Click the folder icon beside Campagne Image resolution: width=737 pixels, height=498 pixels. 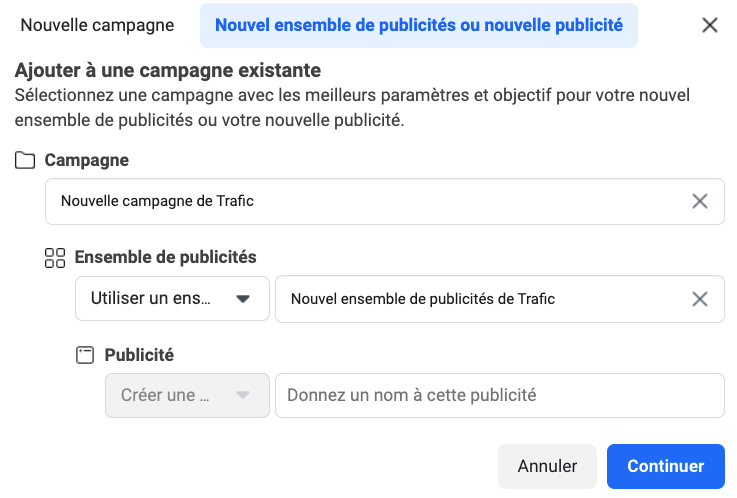point(25,160)
